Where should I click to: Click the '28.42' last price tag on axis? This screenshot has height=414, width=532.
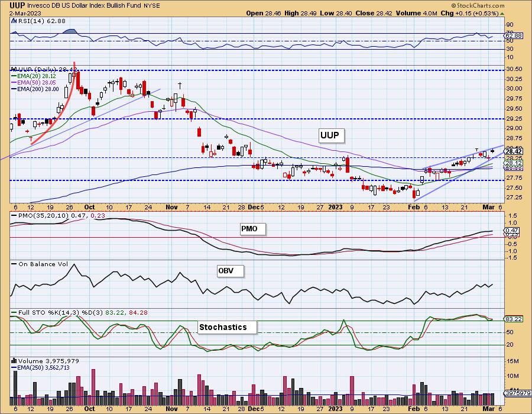point(514,151)
